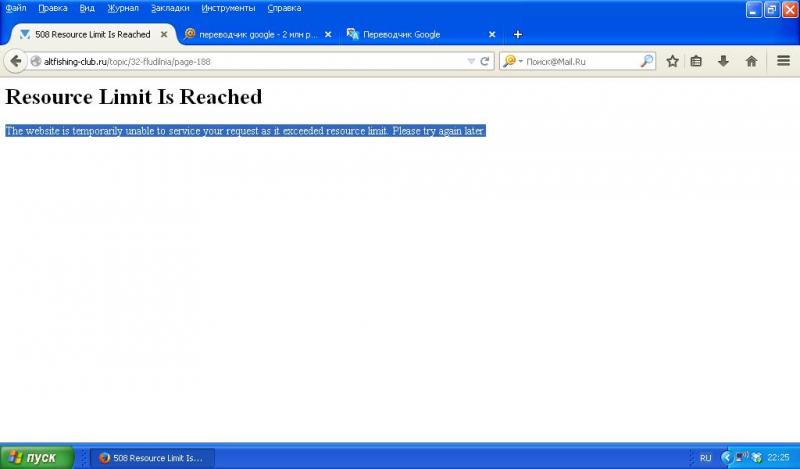800x469 pixels.
Task: Open the hamburger menu in Firefox
Action: point(783,61)
